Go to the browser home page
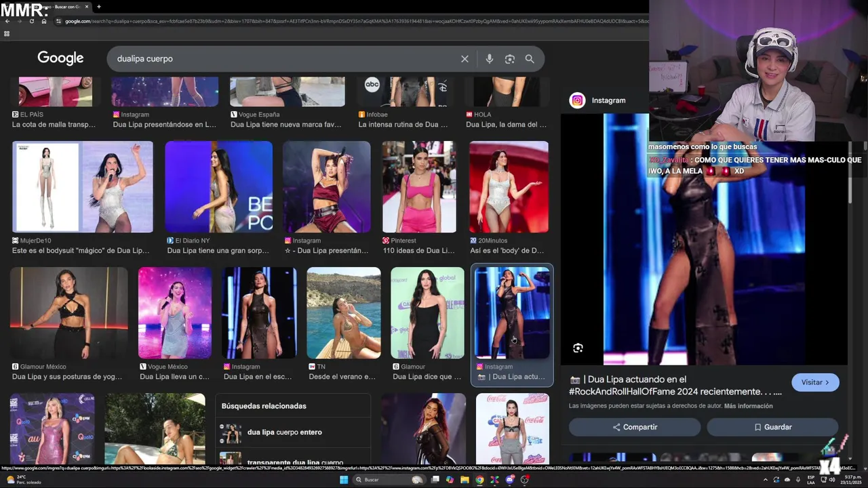868x488 pixels. coord(44,21)
